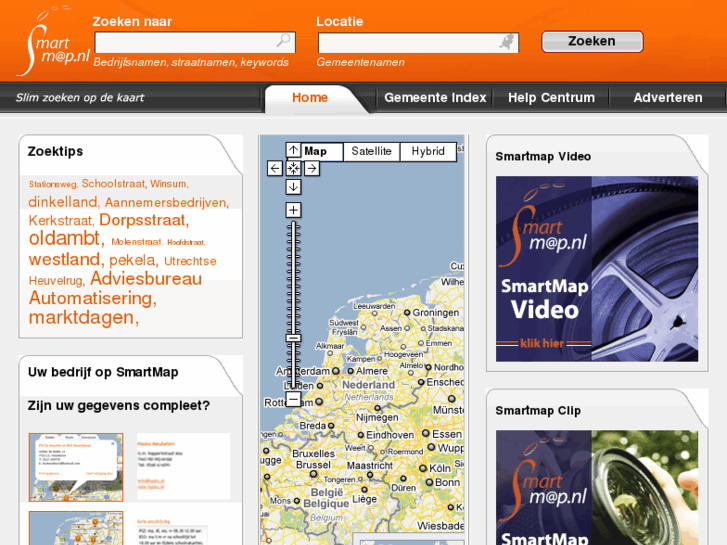Open the Home tab

pos(310,98)
